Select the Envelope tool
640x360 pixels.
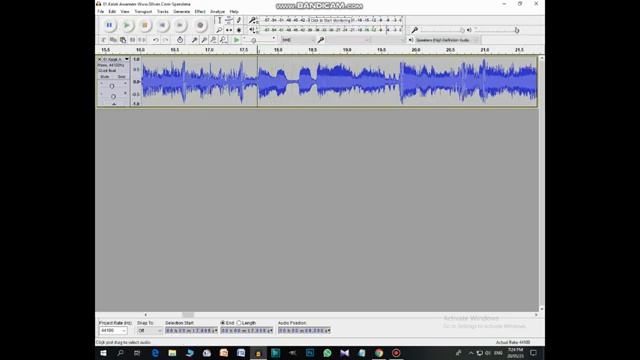[229, 20]
